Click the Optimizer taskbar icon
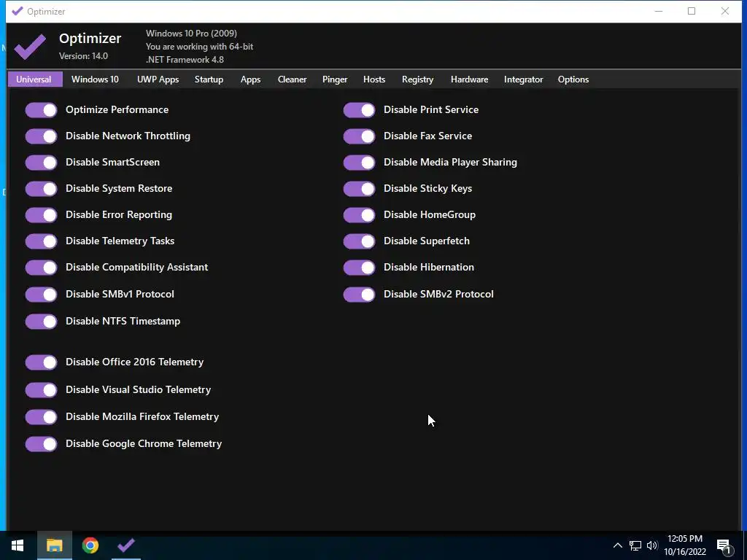Image resolution: width=747 pixels, height=560 pixels. coord(126,545)
